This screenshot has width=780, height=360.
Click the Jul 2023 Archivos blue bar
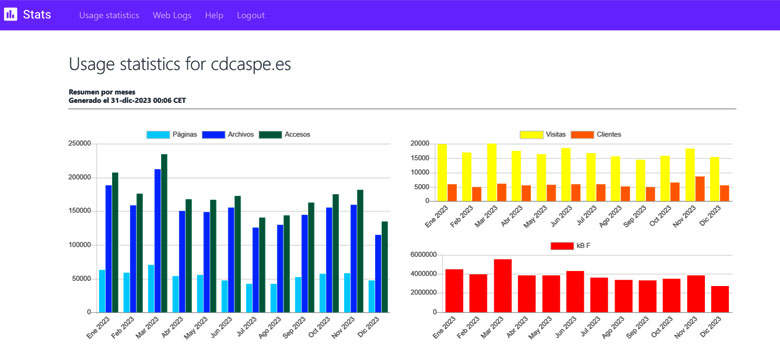(256, 270)
